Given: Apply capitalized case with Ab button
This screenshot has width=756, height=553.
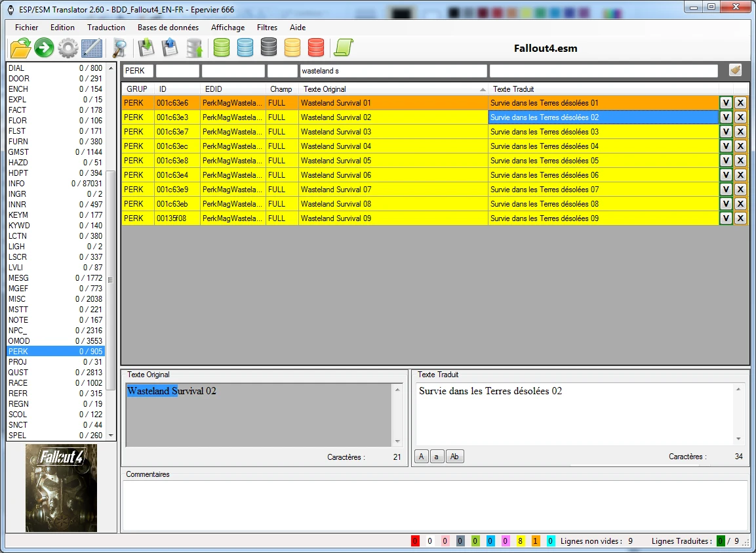Looking at the screenshot, I should point(454,457).
